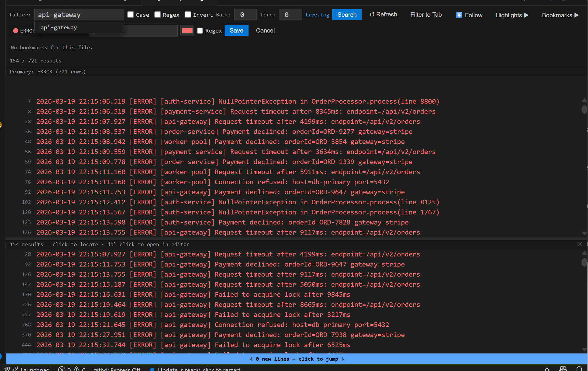
Task: Open Launchpad in the status bar
Action: 31,369
